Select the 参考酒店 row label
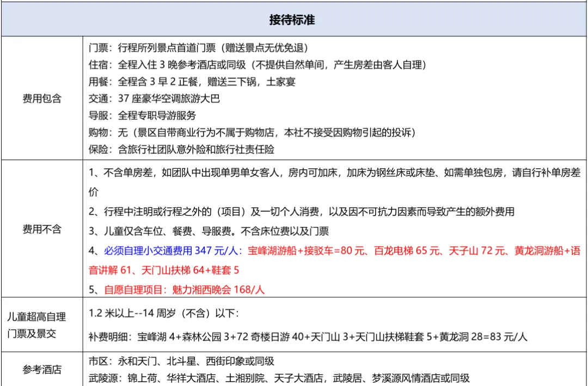588x386 pixels. coord(42,370)
